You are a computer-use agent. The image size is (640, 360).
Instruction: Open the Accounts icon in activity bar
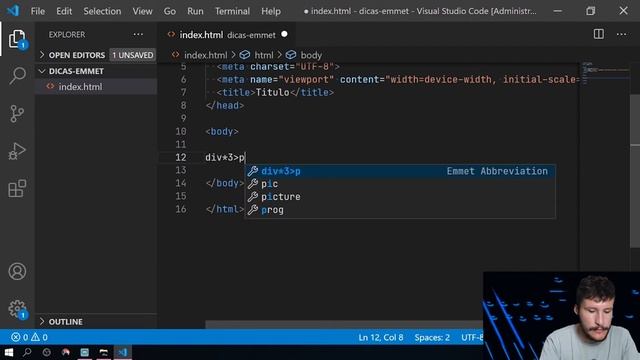click(x=17, y=271)
